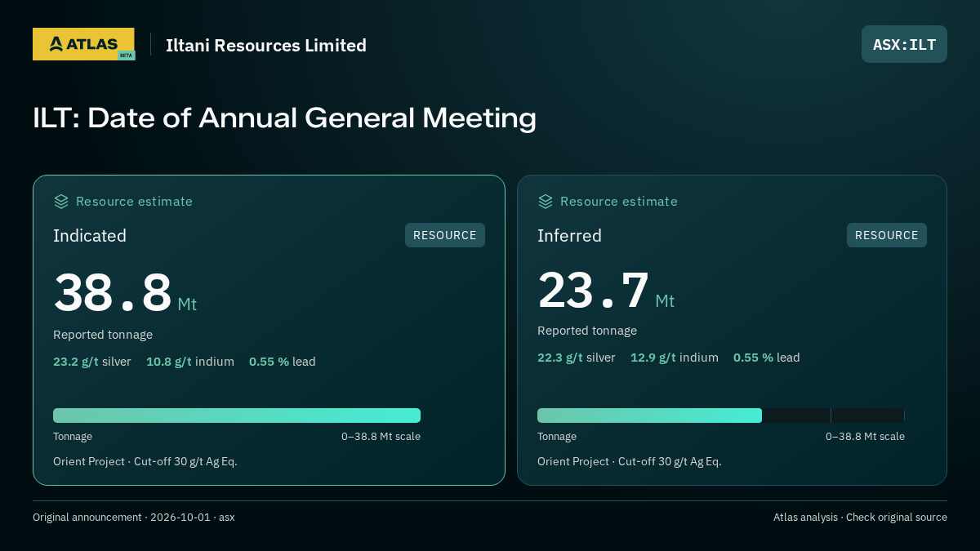This screenshot has width=980, height=551.
Task: Click RESOURCE badge on Inferred card
Action: [x=887, y=235]
